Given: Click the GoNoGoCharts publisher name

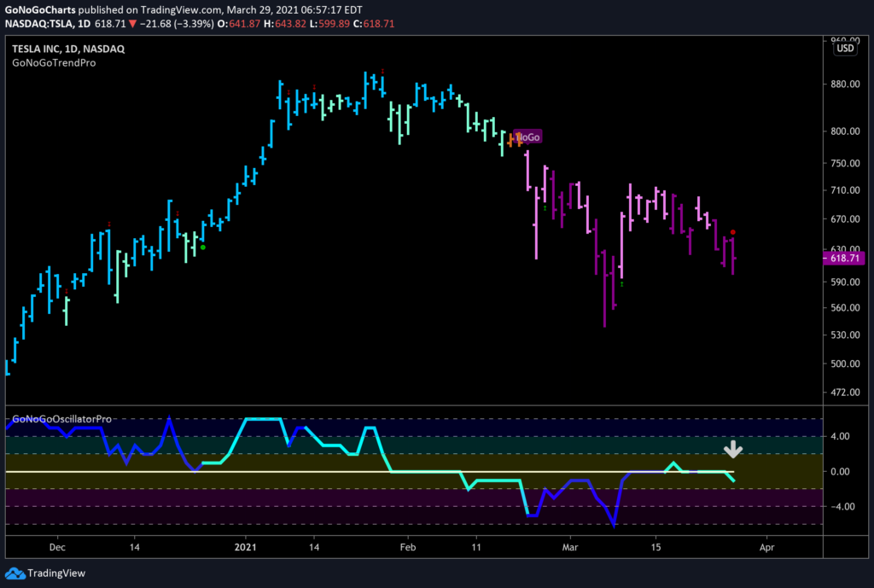Looking at the screenshot, I should [40, 10].
